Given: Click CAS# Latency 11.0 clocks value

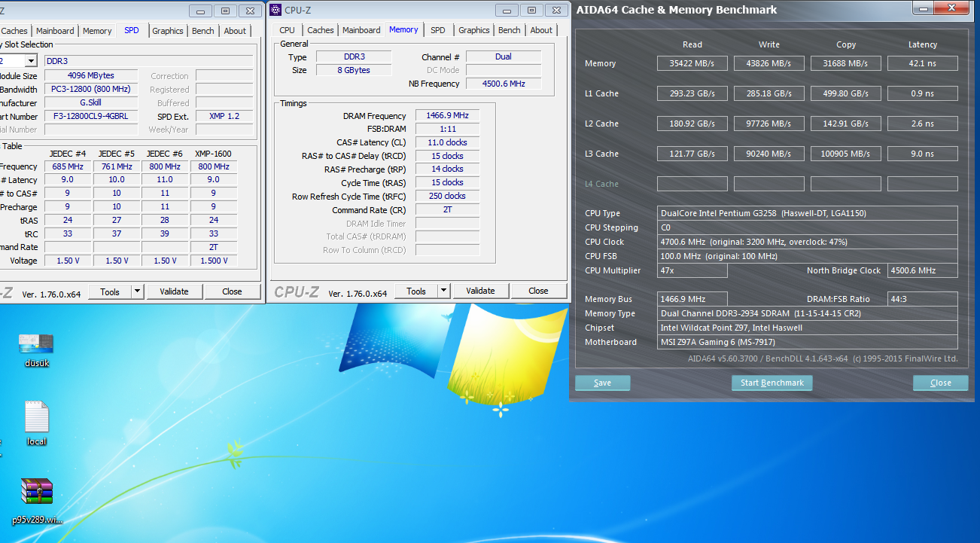Looking at the screenshot, I should coord(447,142).
